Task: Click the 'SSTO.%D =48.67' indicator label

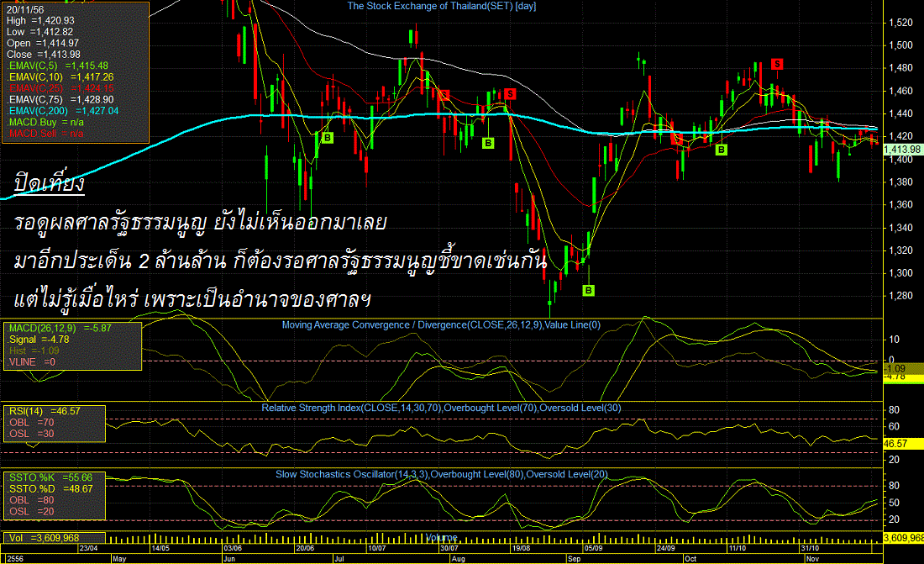Action: click(x=50, y=489)
